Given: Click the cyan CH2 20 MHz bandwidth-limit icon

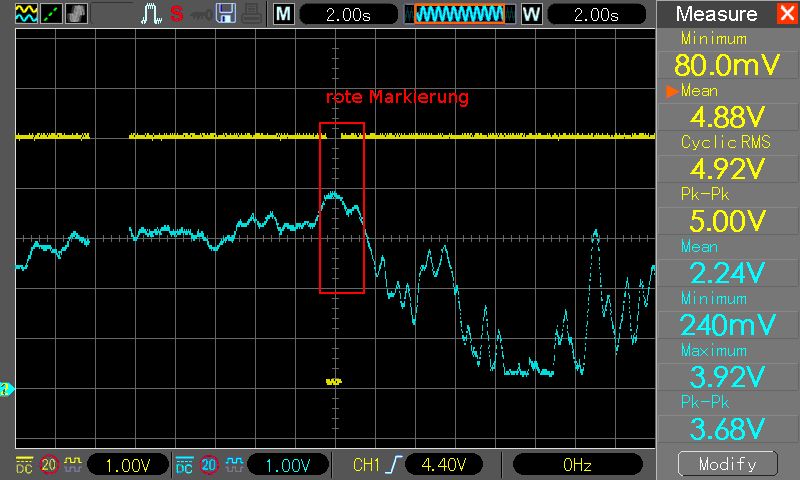Looking at the screenshot, I should click(x=209, y=465).
